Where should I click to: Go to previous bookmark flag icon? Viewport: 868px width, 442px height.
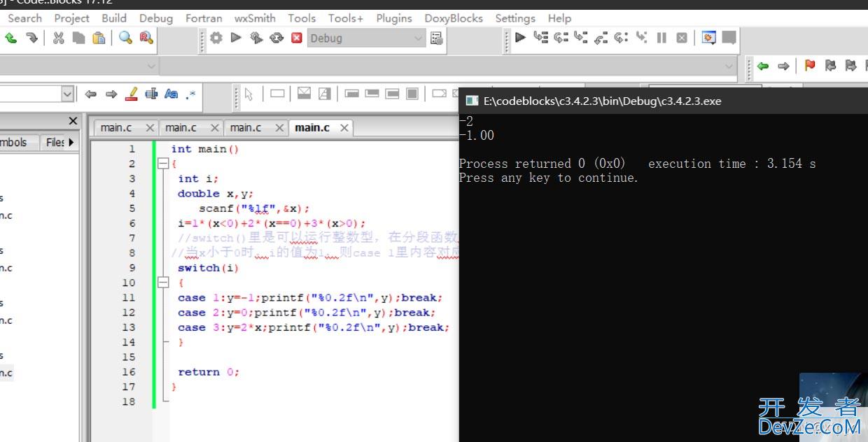[x=830, y=66]
